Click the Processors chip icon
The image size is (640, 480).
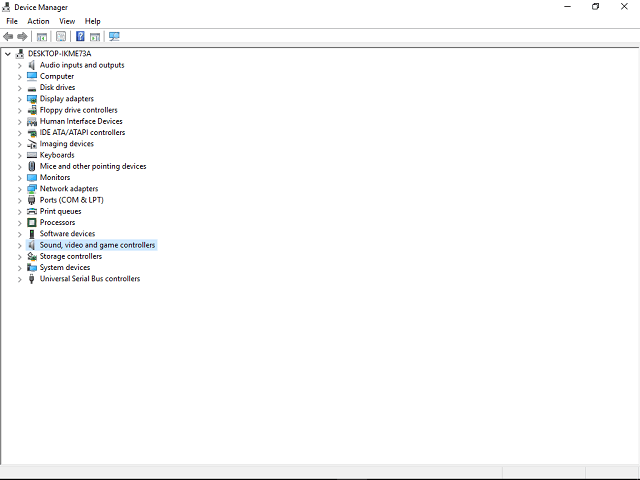[x=32, y=222]
